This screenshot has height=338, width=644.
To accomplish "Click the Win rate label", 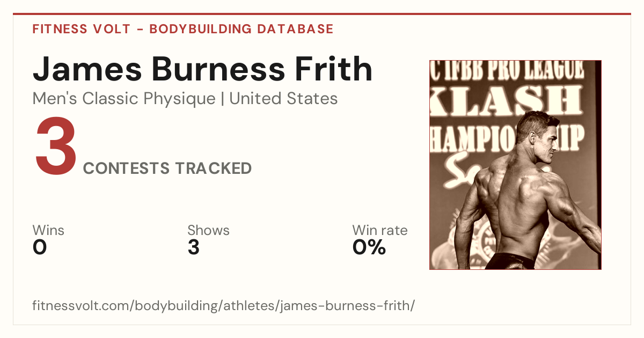I will [x=379, y=231].
